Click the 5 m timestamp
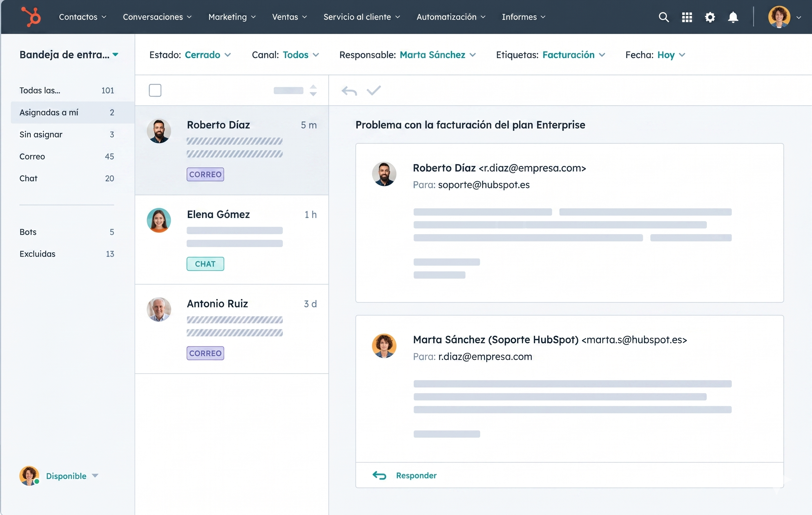The width and height of the screenshot is (812, 515). click(x=309, y=125)
